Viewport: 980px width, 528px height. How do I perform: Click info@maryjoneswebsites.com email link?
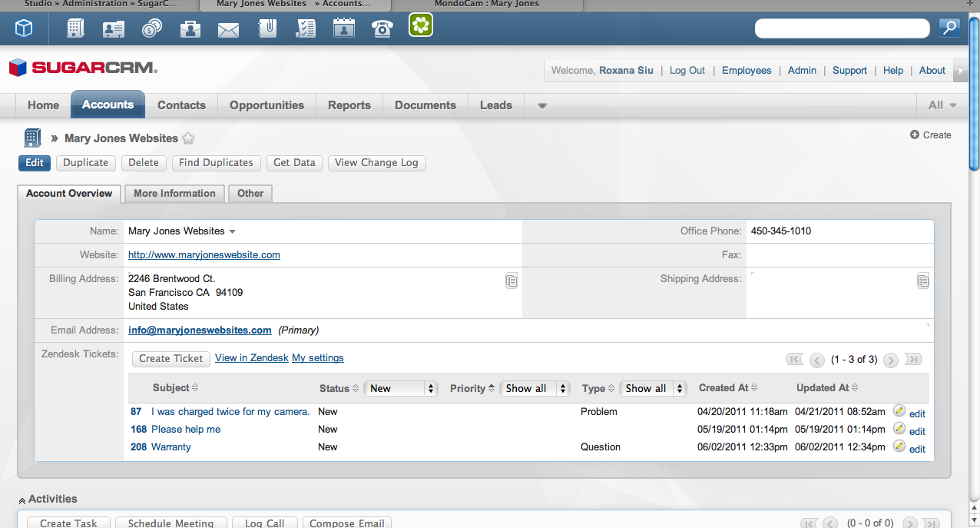click(200, 330)
